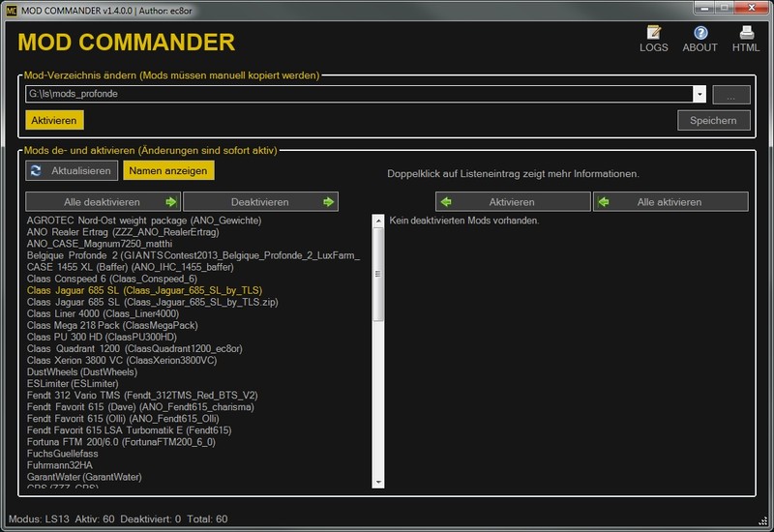Click the Alle deaktivieren button
The height and width of the screenshot is (532, 774).
coord(104,202)
